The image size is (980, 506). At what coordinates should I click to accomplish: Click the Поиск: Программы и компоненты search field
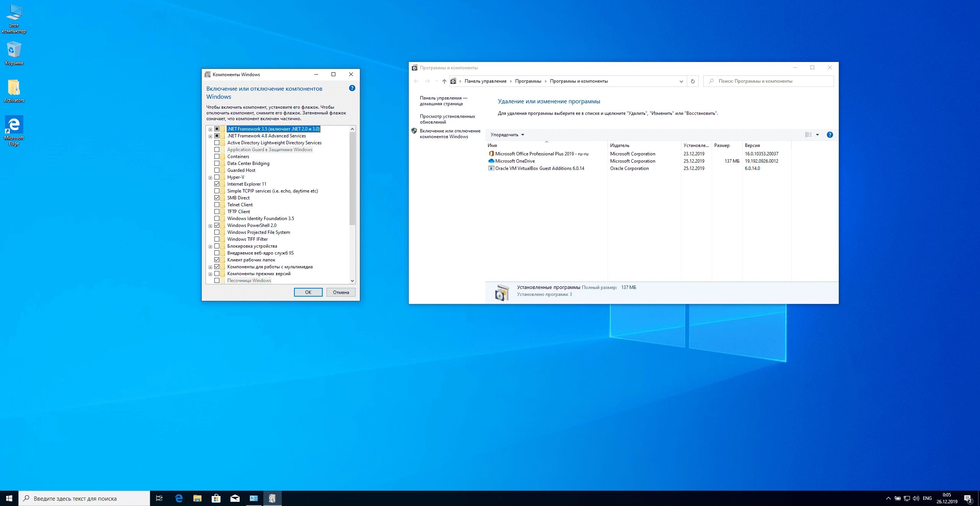[x=768, y=81]
